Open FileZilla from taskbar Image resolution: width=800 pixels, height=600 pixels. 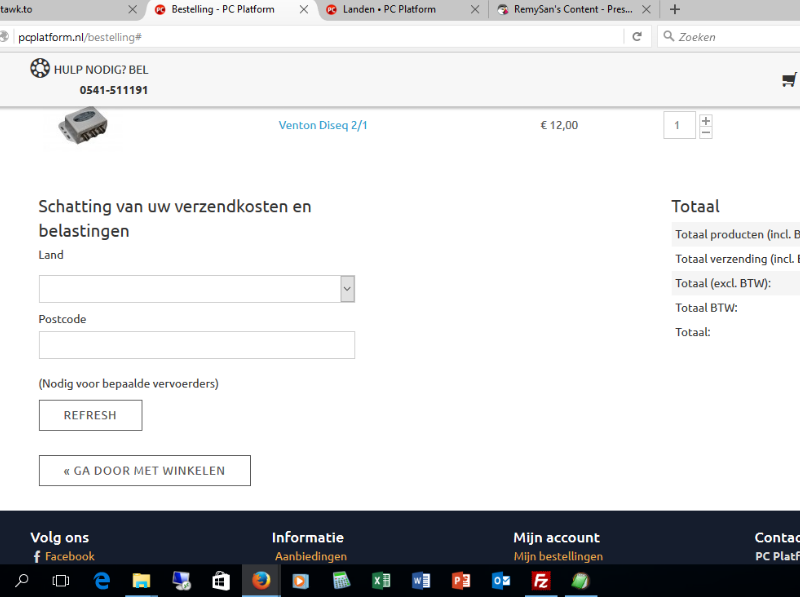click(x=541, y=581)
